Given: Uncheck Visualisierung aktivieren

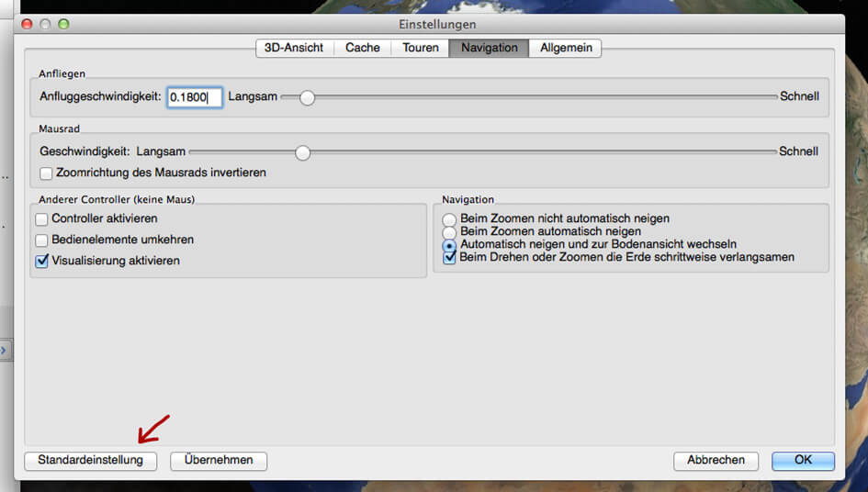Looking at the screenshot, I should point(41,262).
